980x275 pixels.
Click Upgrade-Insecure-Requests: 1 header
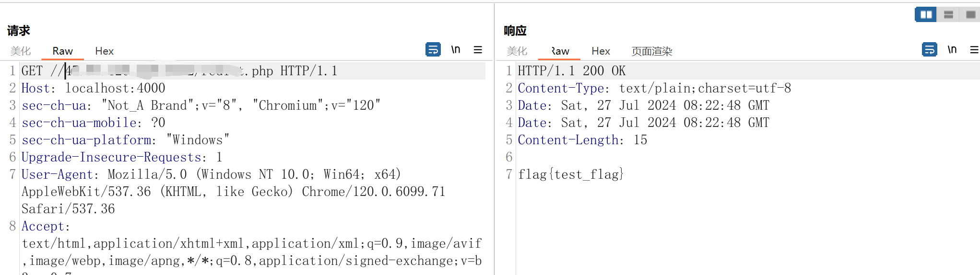pyautogui.click(x=122, y=157)
